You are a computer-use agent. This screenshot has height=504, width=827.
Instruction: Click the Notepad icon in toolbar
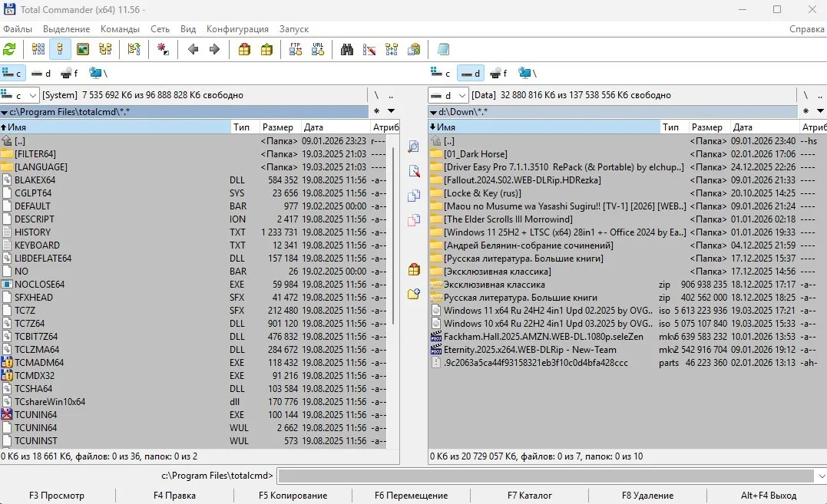[x=443, y=49]
